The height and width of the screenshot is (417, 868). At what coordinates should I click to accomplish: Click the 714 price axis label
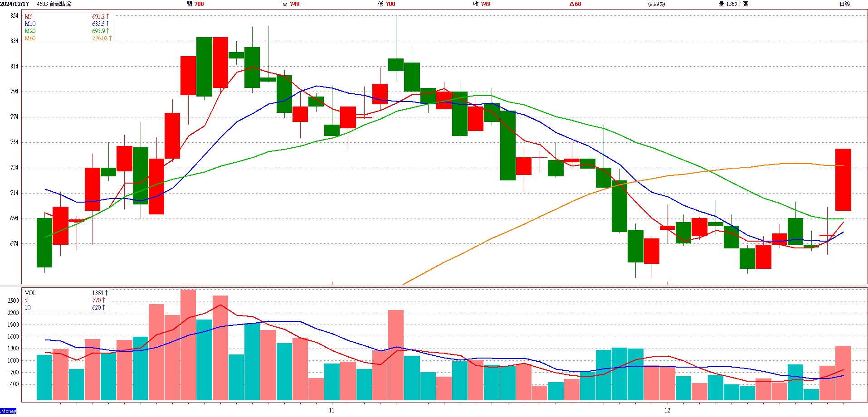(15, 193)
